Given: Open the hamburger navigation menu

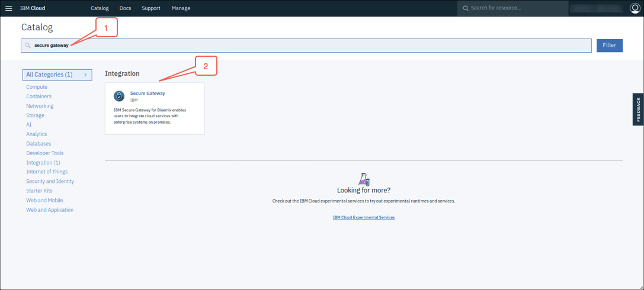Looking at the screenshot, I should click(x=9, y=8).
